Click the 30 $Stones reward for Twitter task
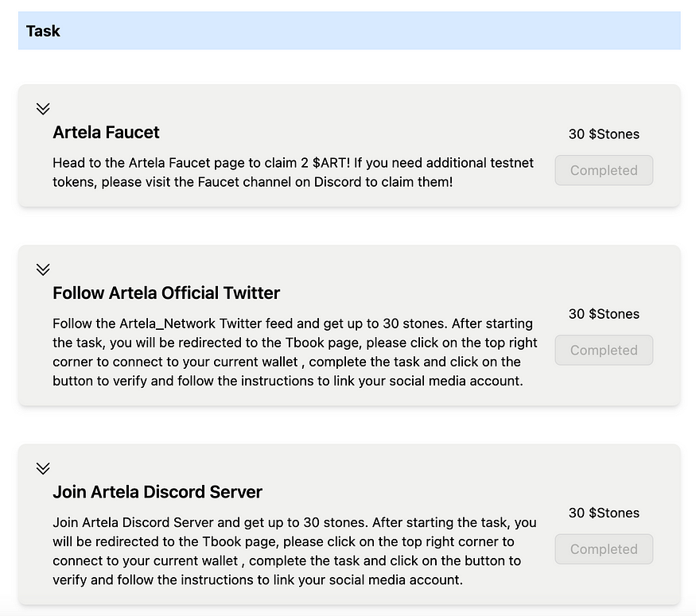 [x=604, y=314]
